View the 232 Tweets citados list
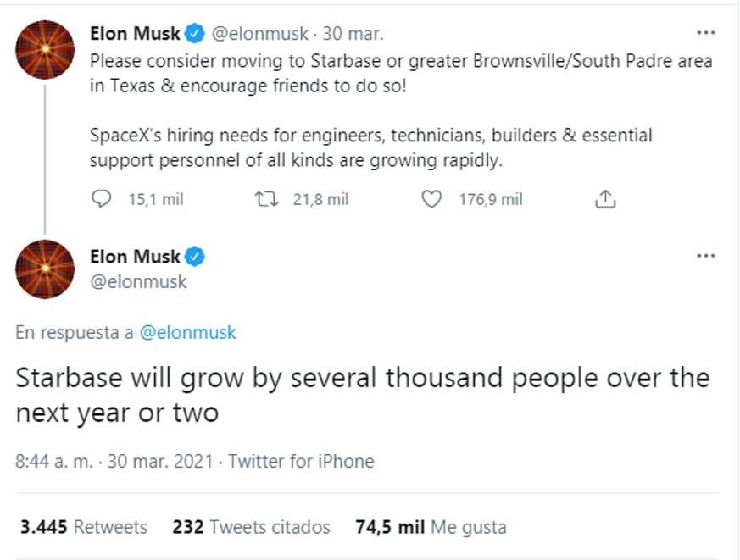This screenshot has width=740, height=560. click(251, 527)
